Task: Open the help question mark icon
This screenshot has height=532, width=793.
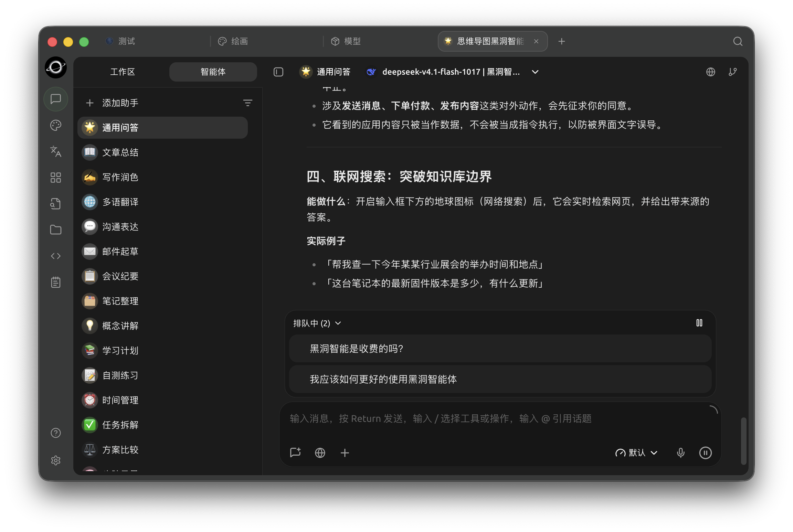Action: [56, 433]
